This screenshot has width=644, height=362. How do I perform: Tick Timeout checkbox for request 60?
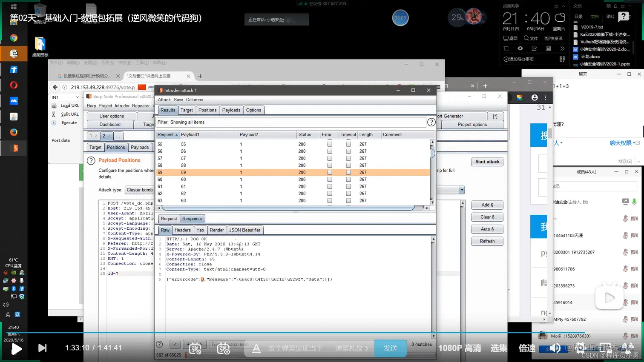click(348, 180)
